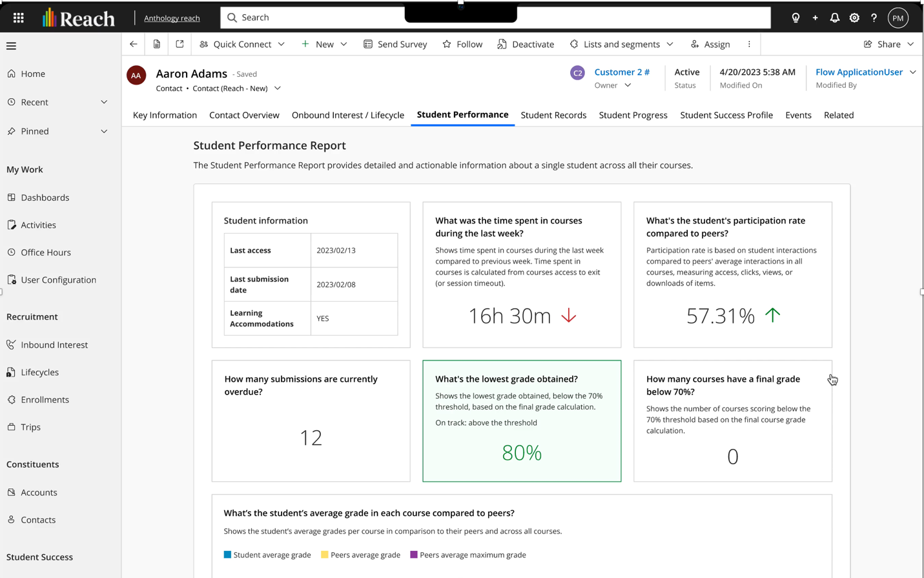Click the plus quick create icon

(815, 18)
